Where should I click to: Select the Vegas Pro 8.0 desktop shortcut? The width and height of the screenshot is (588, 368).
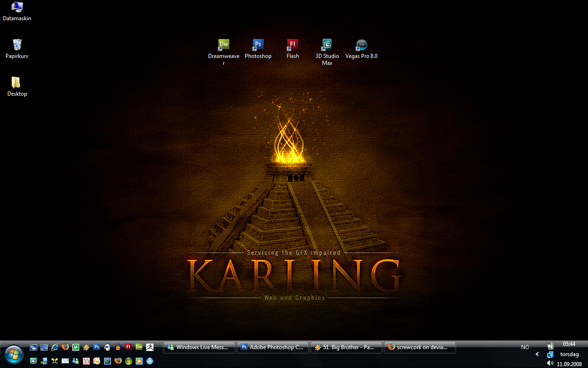362,49
